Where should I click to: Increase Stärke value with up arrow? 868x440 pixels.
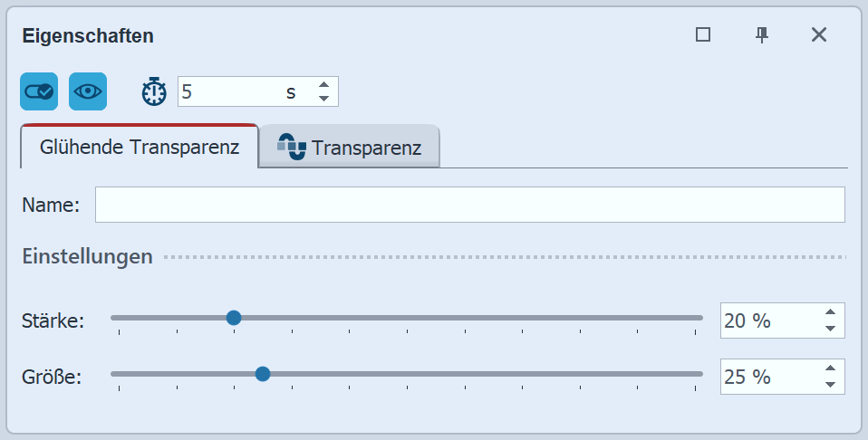coord(830,313)
